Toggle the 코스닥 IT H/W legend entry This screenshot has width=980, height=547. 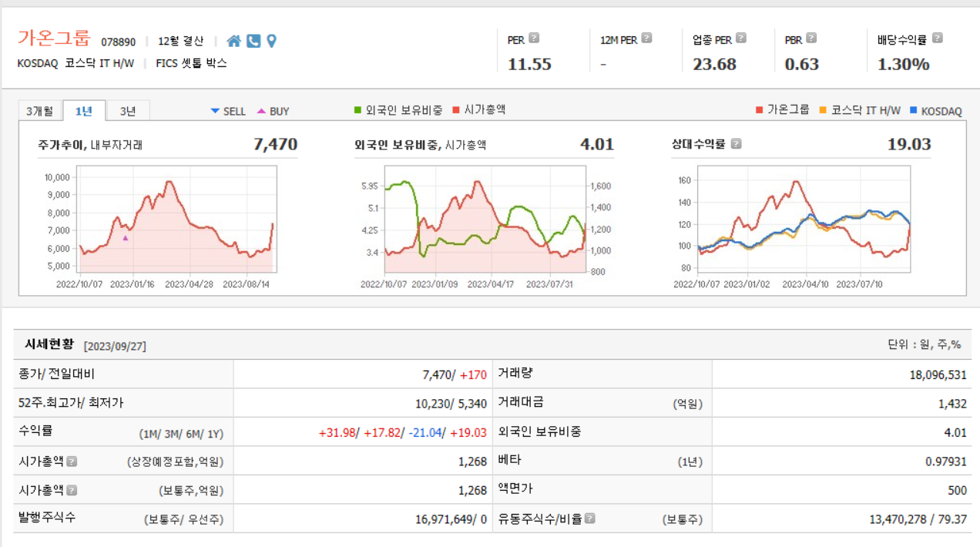click(x=867, y=111)
